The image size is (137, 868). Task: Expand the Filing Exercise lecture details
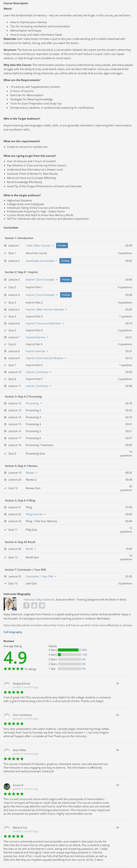[45, 514]
